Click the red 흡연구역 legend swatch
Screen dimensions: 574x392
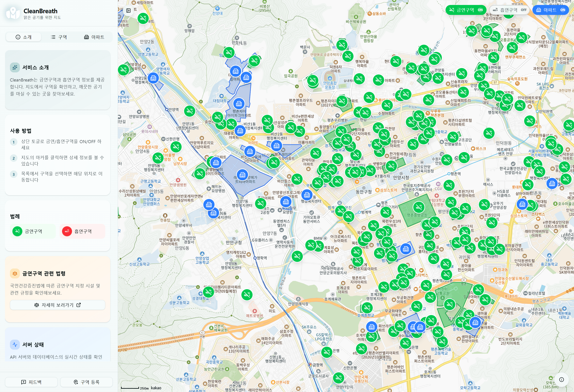67,231
